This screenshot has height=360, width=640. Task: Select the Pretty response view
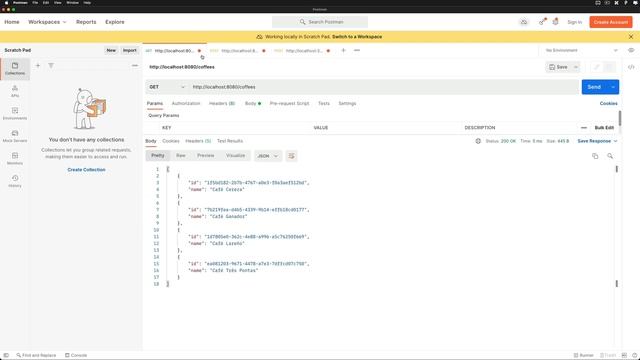[x=158, y=156]
